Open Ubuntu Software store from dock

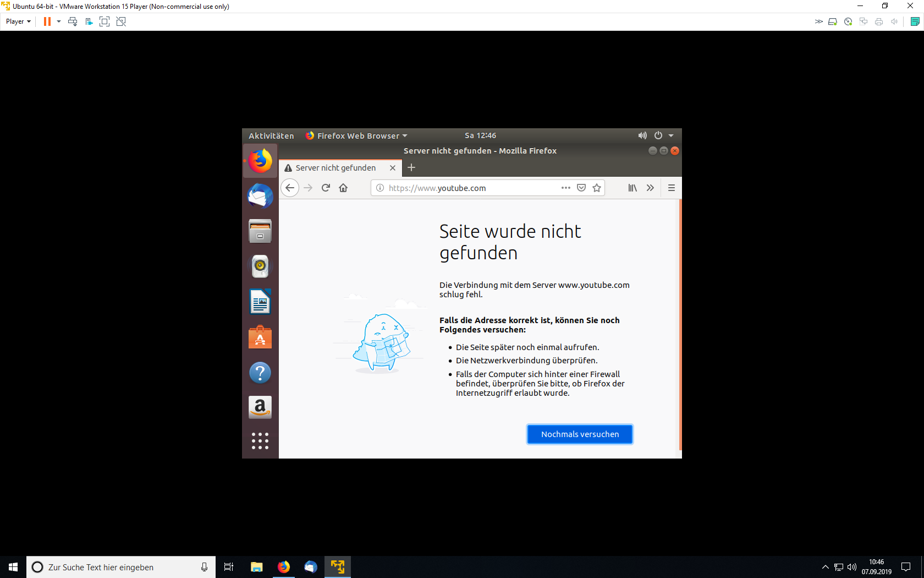260,337
